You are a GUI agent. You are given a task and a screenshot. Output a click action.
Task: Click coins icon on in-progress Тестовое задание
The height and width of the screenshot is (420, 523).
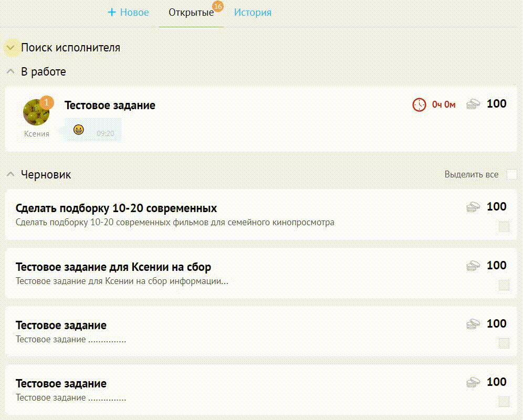[473, 104]
